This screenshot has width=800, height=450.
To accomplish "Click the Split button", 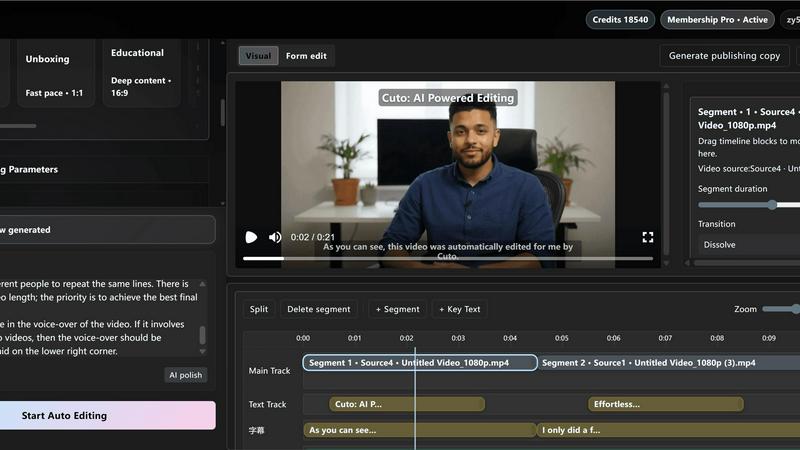I will [259, 309].
